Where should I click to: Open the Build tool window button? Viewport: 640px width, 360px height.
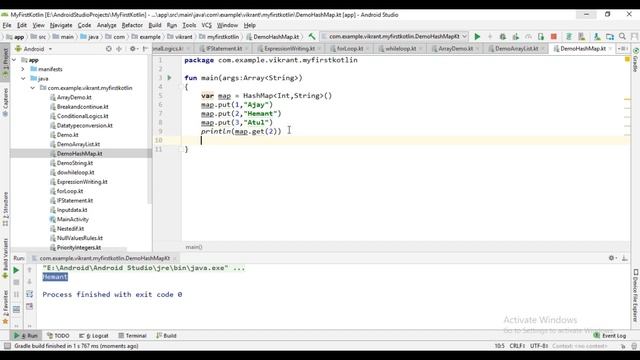pyautogui.click(x=166, y=336)
